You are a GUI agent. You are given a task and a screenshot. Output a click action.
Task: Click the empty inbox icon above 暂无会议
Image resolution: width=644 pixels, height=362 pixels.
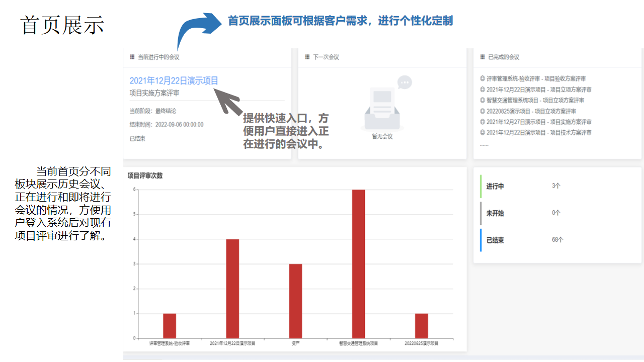coord(382,108)
